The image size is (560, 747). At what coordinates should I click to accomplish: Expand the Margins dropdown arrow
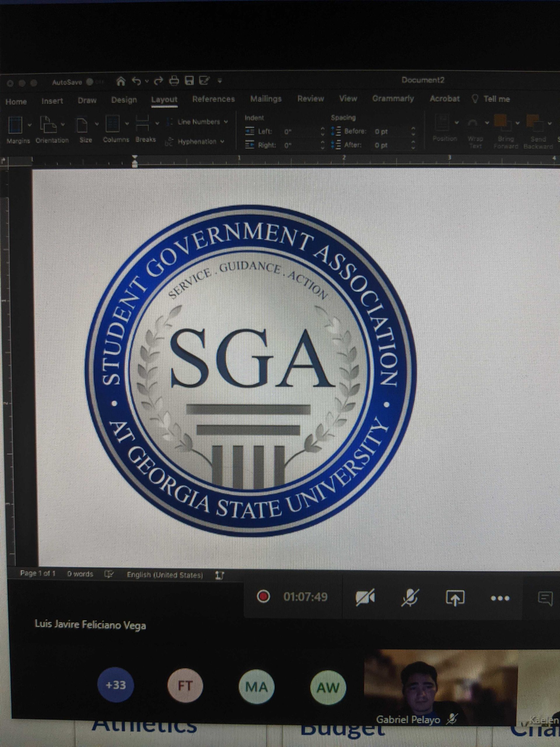pos(29,125)
